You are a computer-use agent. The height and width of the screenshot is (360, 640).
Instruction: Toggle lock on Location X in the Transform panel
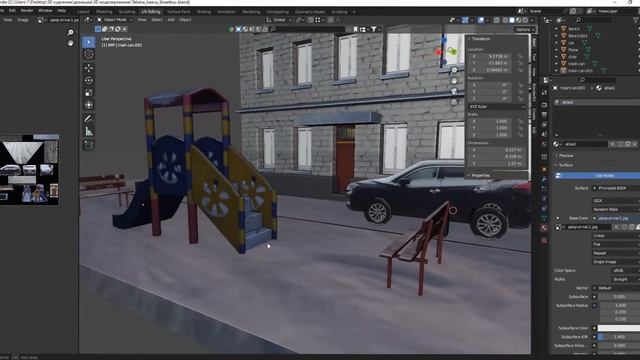click(520, 57)
